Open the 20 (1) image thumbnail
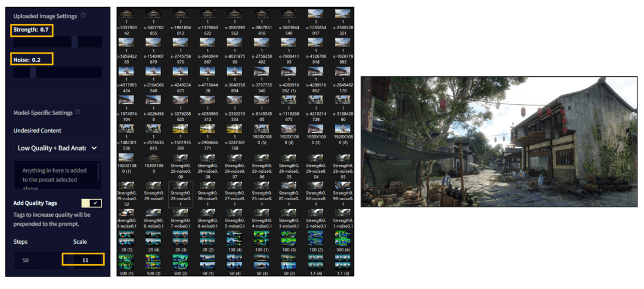The height and width of the screenshot is (289, 644). point(126,241)
